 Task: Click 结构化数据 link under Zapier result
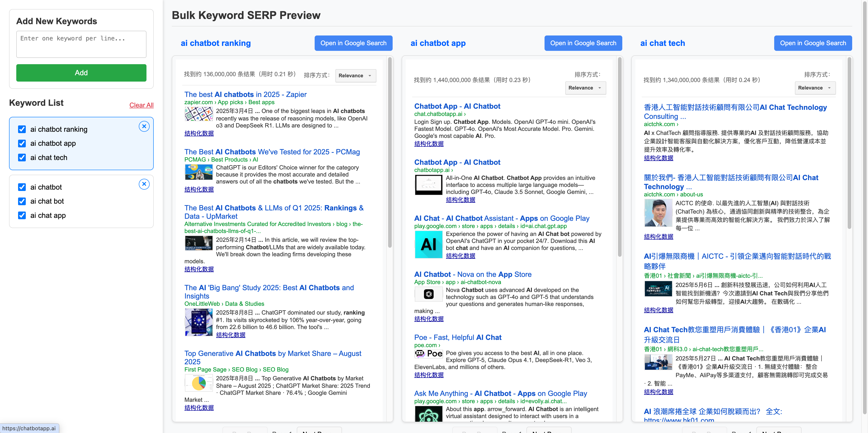pyautogui.click(x=199, y=133)
